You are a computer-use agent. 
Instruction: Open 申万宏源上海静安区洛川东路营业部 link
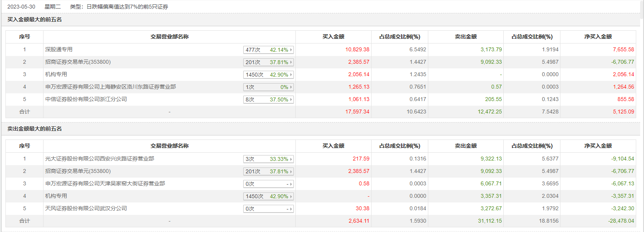pyautogui.click(x=110, y=87)
